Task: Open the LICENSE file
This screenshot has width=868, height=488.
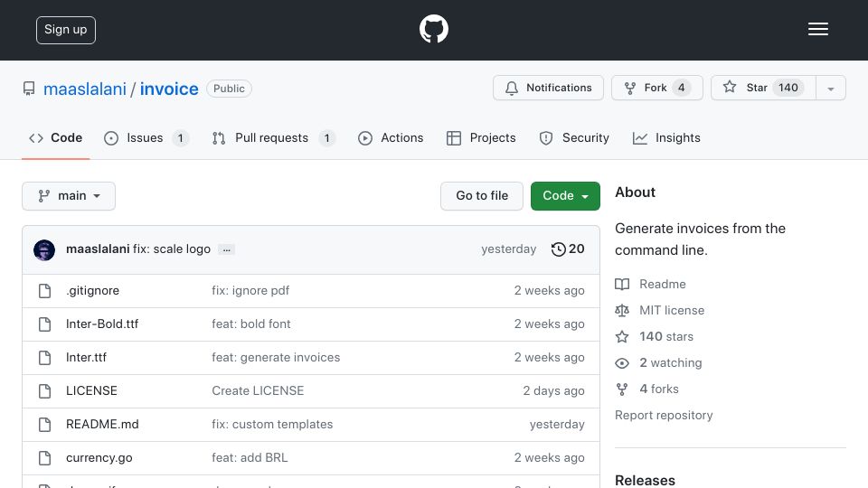Action: click(x=91, y=390)
